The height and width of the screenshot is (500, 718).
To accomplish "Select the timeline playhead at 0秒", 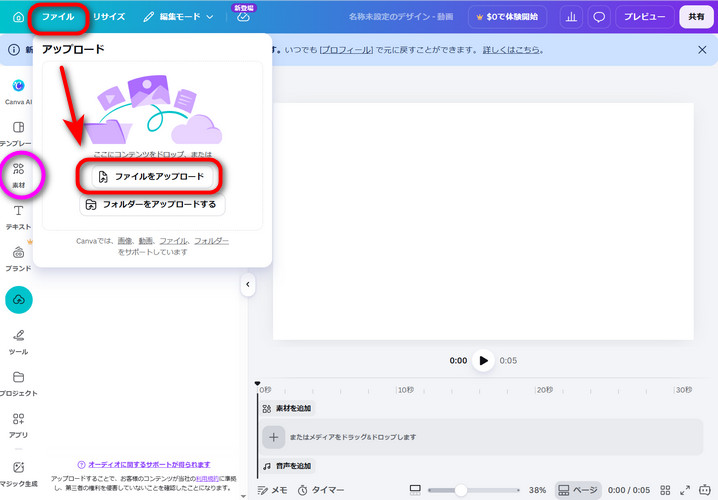I will pos(257,384).
